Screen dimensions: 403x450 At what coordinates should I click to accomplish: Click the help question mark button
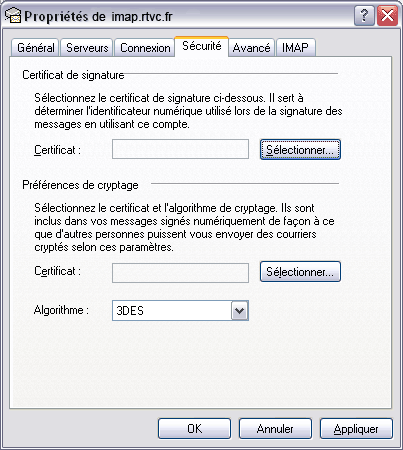pos(364,15)
